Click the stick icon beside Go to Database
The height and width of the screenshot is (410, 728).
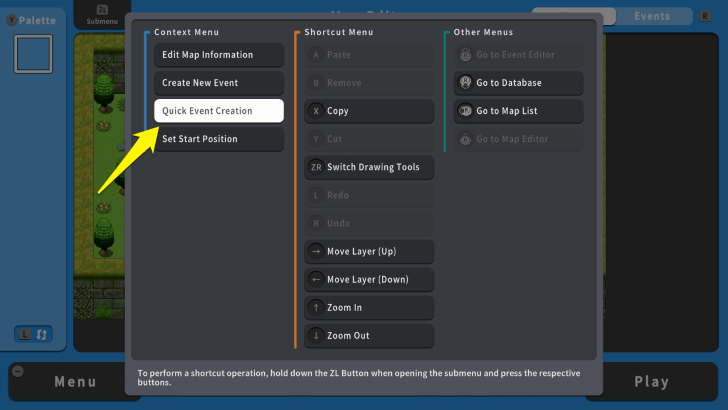coord(465,82)
